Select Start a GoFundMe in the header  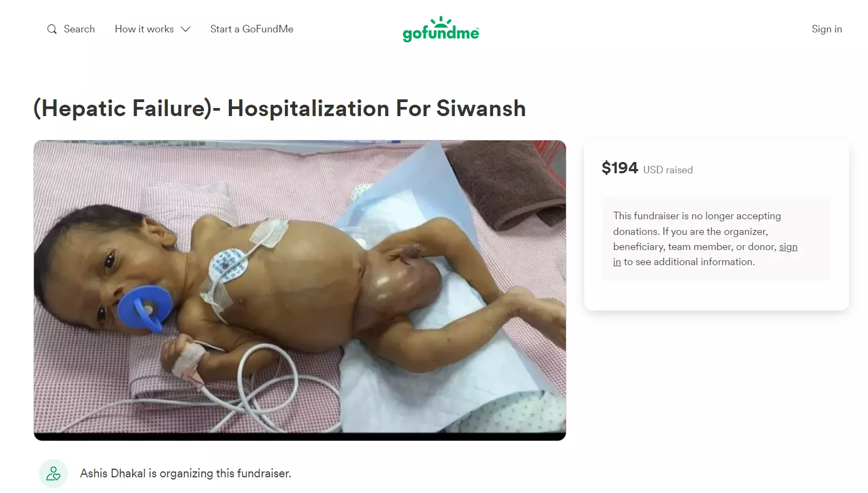point(252,29)
